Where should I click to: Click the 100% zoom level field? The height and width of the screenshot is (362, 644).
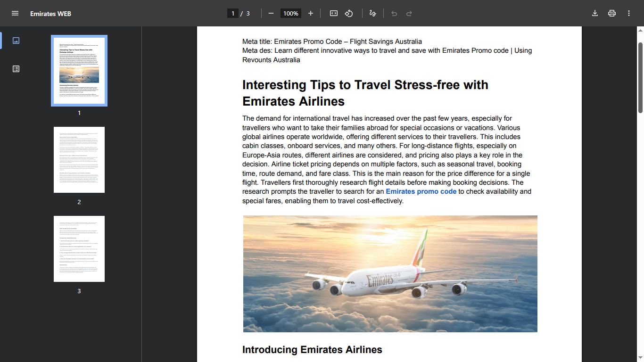coord(291,14)
